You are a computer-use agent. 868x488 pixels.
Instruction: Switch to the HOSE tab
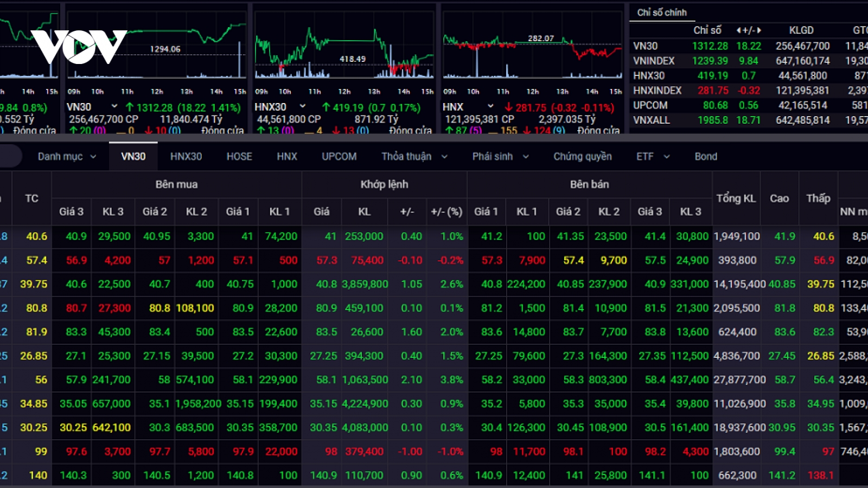click(x=239, y=157)
